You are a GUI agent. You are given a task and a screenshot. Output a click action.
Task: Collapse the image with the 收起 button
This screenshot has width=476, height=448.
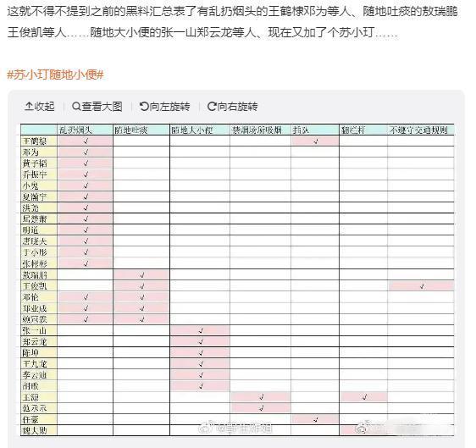point(40,107)
